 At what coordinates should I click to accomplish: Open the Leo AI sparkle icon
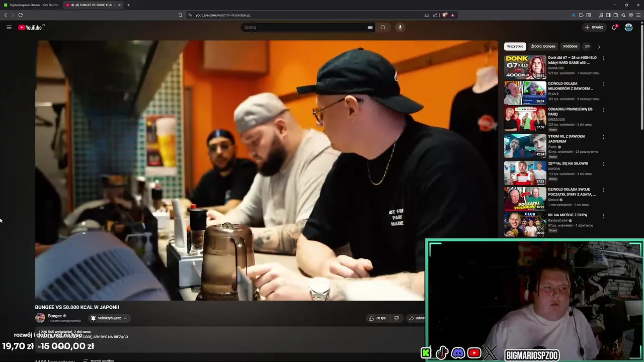[x=623, y=15]
